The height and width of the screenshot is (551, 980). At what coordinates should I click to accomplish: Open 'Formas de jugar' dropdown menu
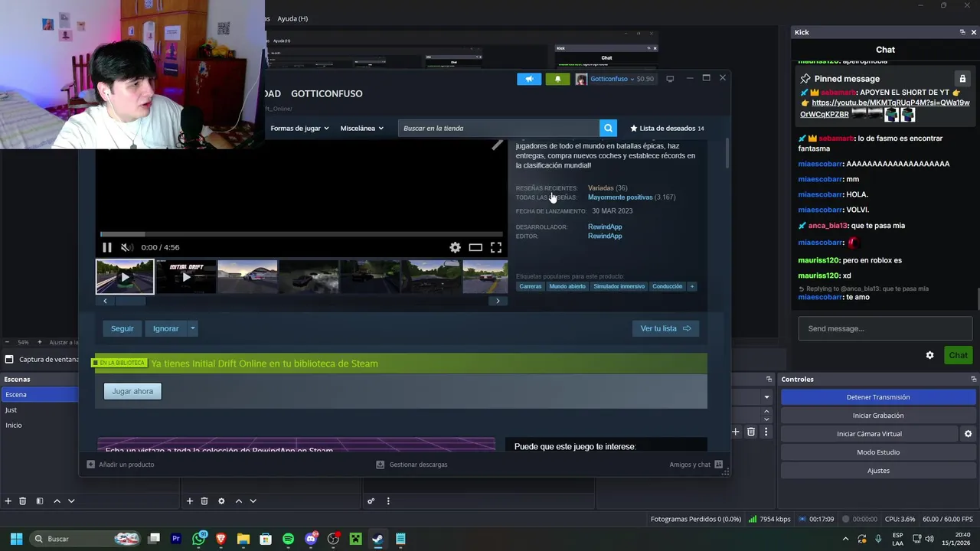click(x=299, y=128)
